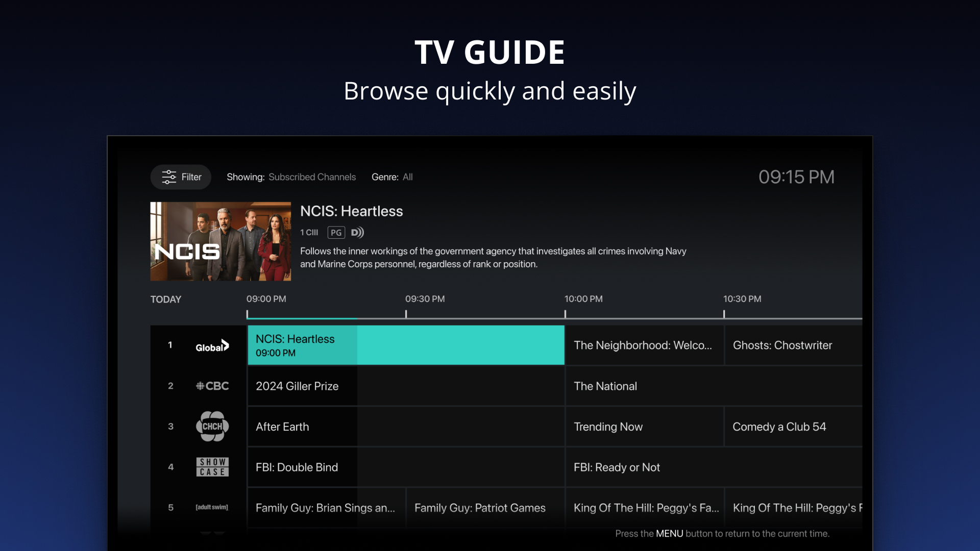
Task: Click channel number 4
Action: (x=170, y=467)
